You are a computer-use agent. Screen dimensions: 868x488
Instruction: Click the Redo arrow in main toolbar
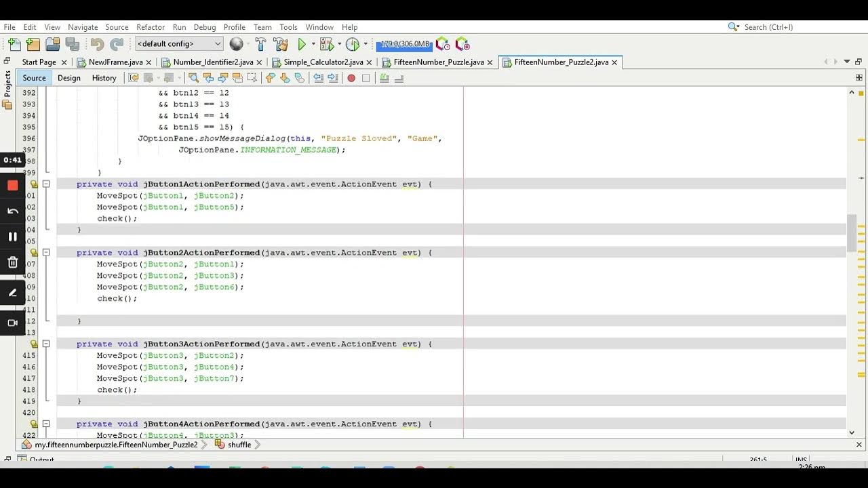click(x=117, y=44)
